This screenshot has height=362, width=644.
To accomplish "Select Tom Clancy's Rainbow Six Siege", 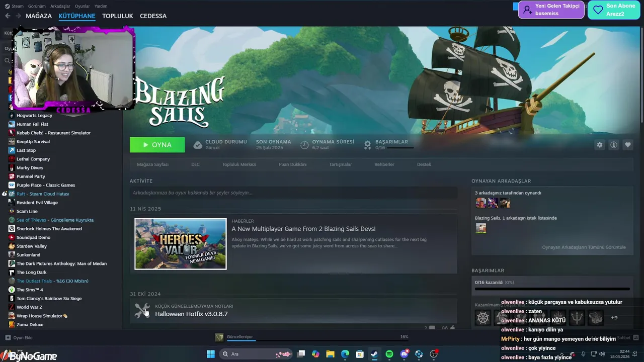I will pos(49,299).
